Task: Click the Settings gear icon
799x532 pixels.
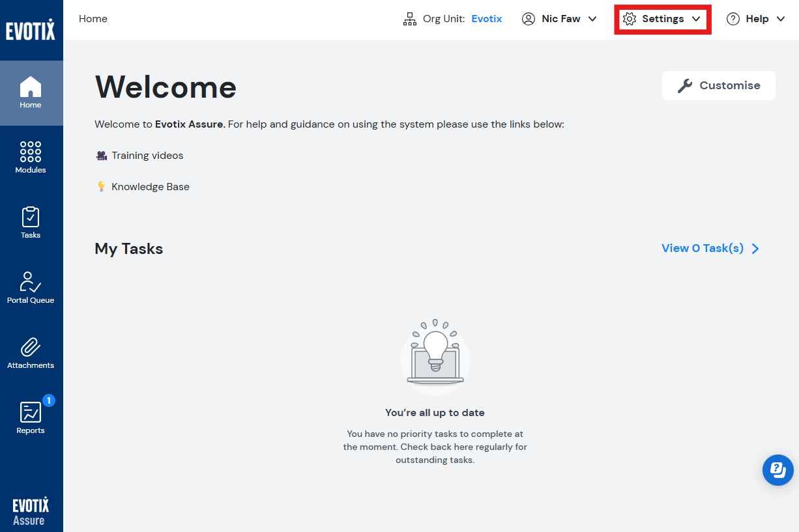Action: coord(630,19)
